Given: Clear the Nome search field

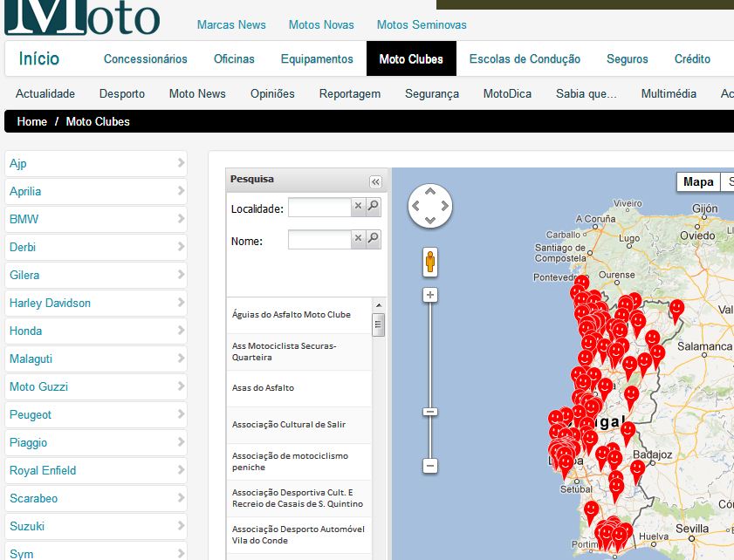Looking at the screenshot, I should [358, 239].
